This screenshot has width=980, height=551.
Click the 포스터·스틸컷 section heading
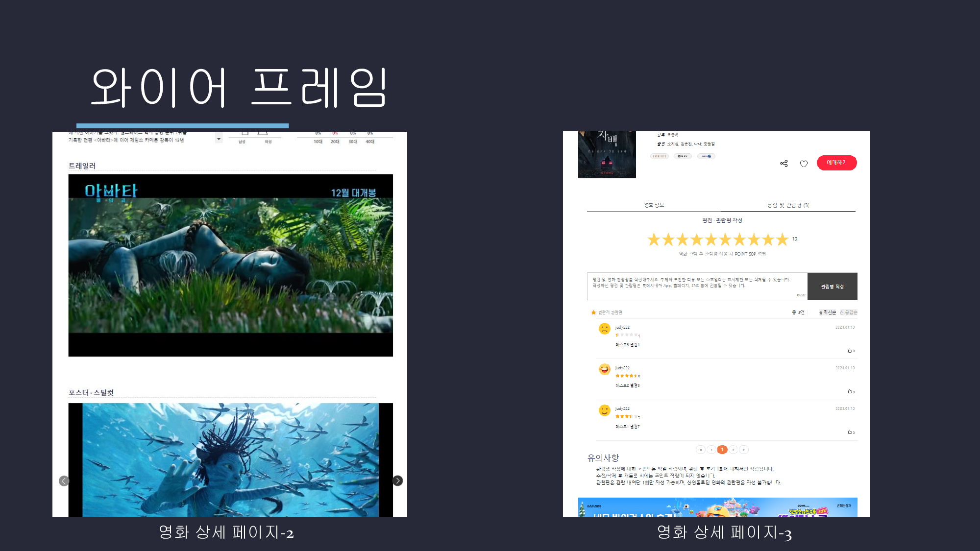click(x=91, y=393)
